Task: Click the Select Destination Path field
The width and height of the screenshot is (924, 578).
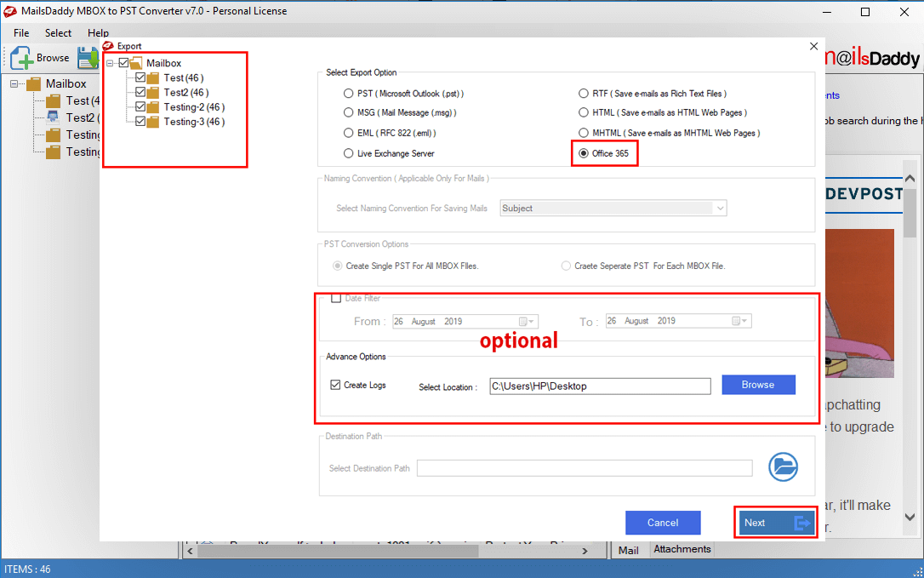Action: [x=585, y=468]
